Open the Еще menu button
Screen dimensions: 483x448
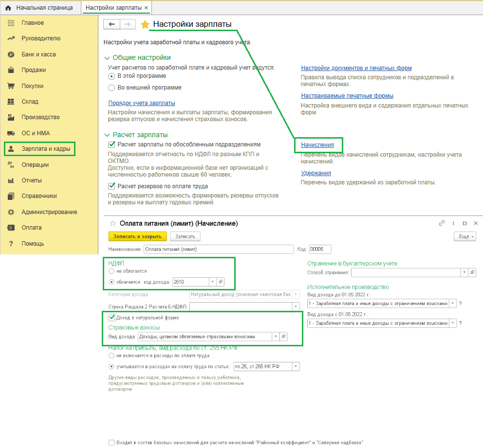click(465, 236)
